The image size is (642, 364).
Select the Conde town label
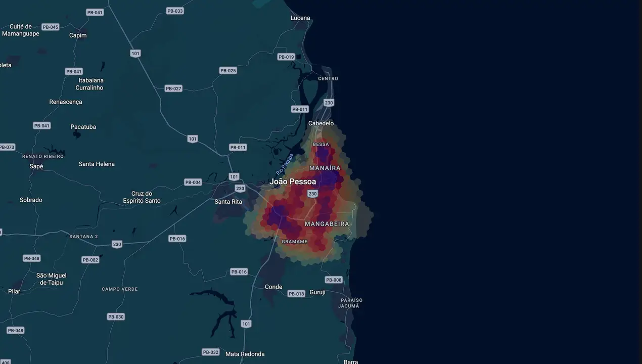(273, 287)
